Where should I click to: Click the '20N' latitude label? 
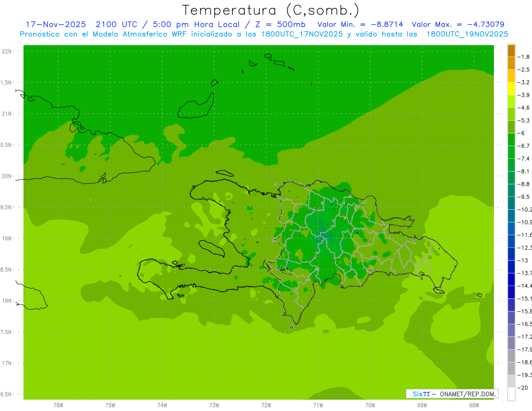click(7, 176)
